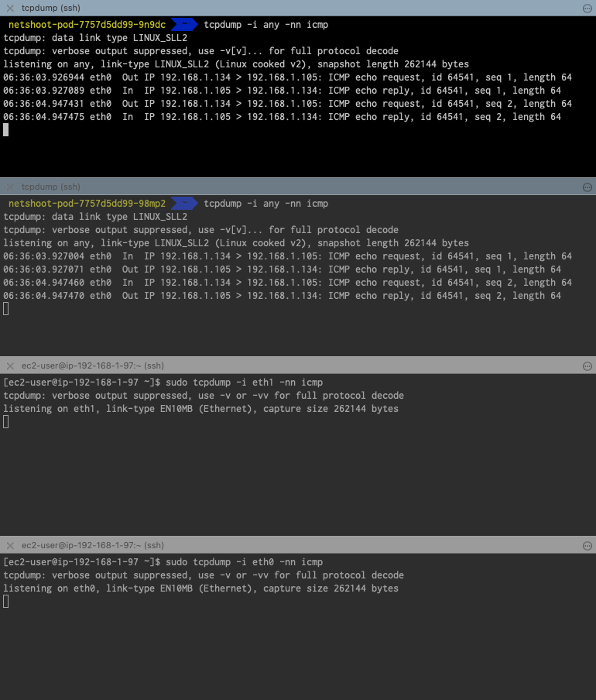Screen dimensions: 596x700
Task: Click the first pane's 'tcpdump -i any -nn icmp' command
Action: pyautogui.click(x=266, y=25)
